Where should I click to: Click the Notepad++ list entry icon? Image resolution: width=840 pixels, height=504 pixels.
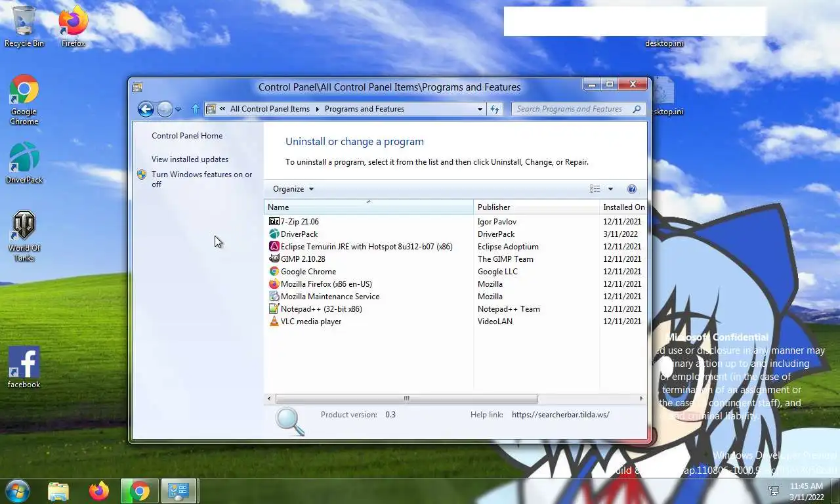[274, 309]
